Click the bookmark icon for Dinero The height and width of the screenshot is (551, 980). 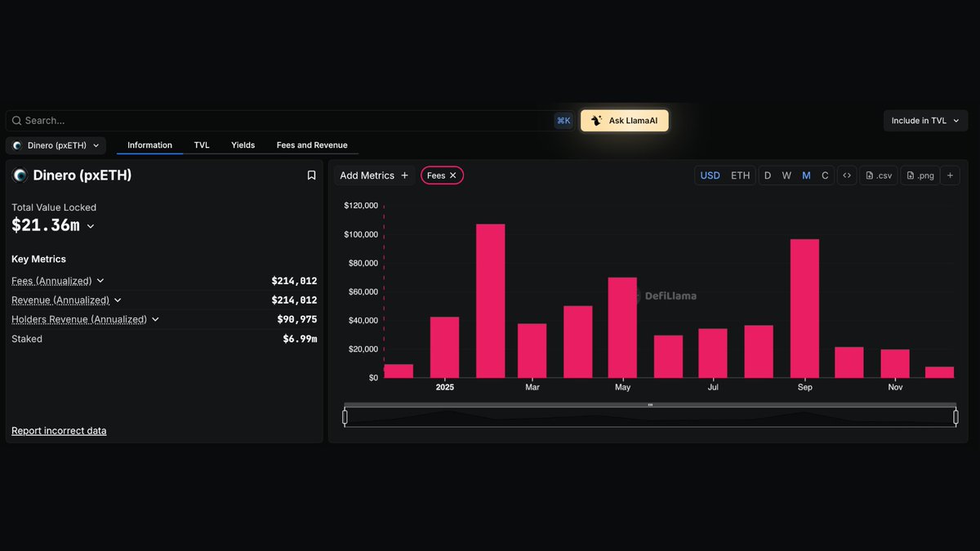click(311, 176)
